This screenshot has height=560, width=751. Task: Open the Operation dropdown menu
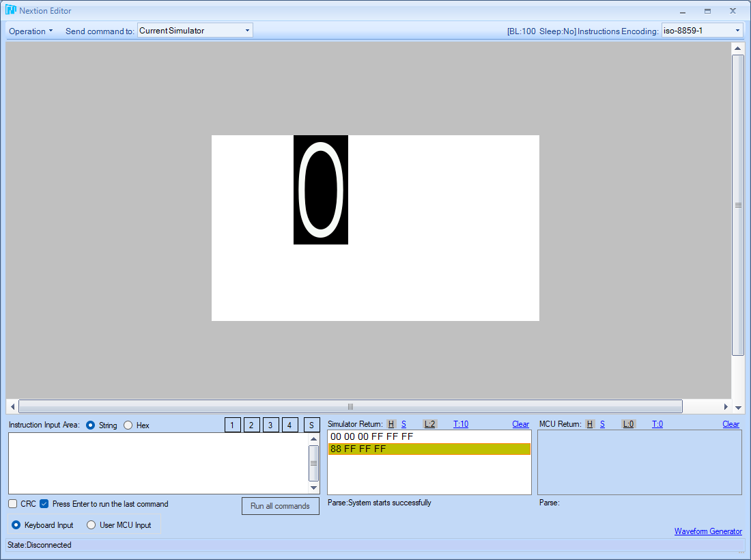31,31
